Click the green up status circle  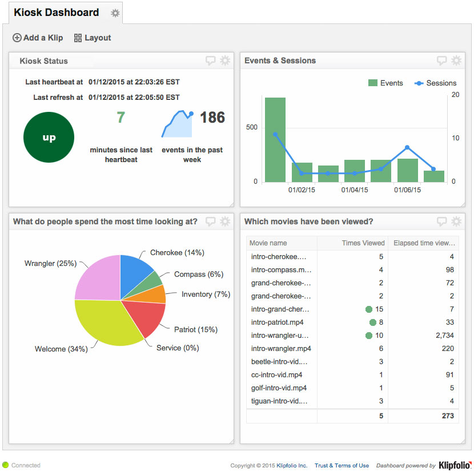49,138
